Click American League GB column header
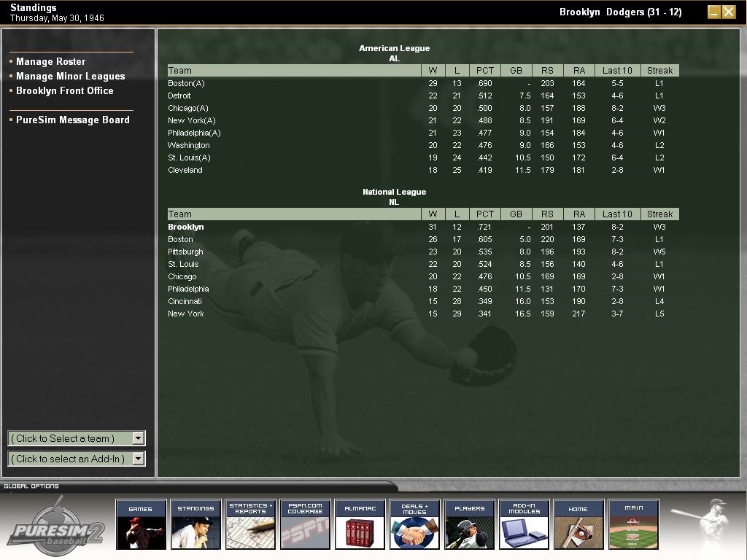747x560 pixels. coord(516,71)
